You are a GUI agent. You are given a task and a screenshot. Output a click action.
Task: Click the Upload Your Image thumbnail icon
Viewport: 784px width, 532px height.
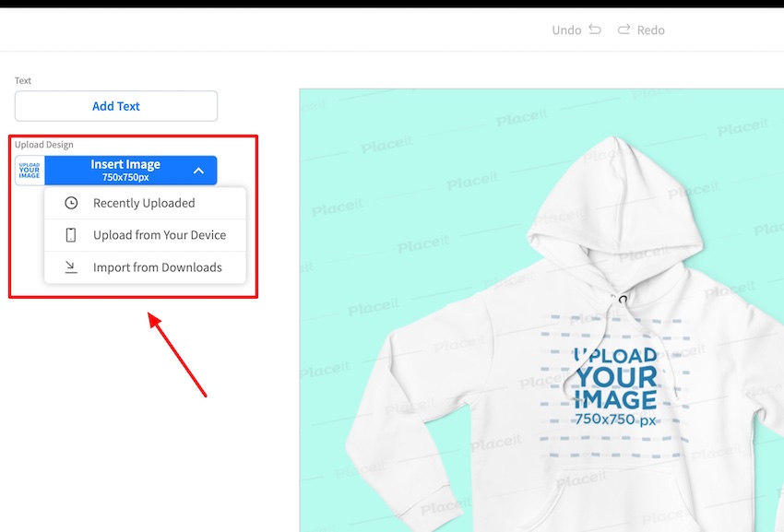30,171
